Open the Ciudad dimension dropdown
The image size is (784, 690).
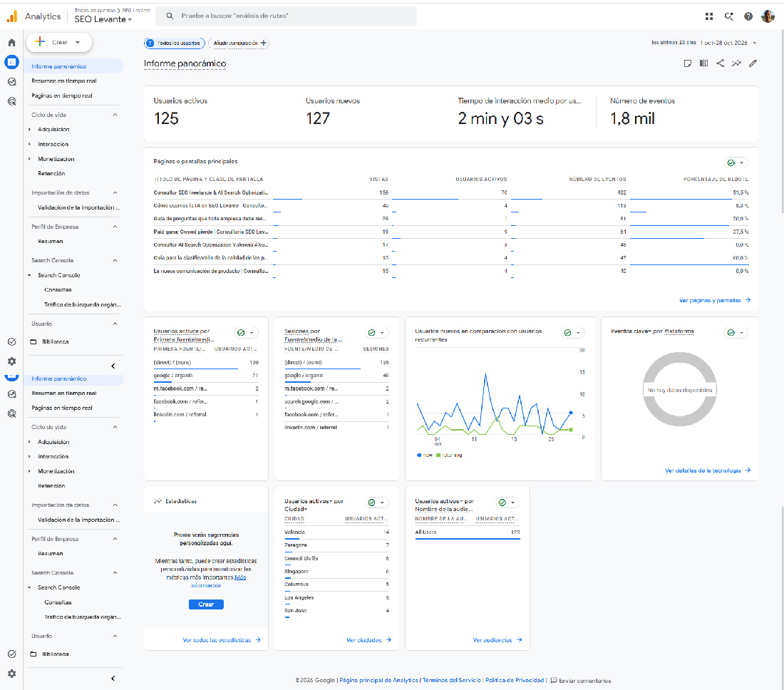coord(296,509)
